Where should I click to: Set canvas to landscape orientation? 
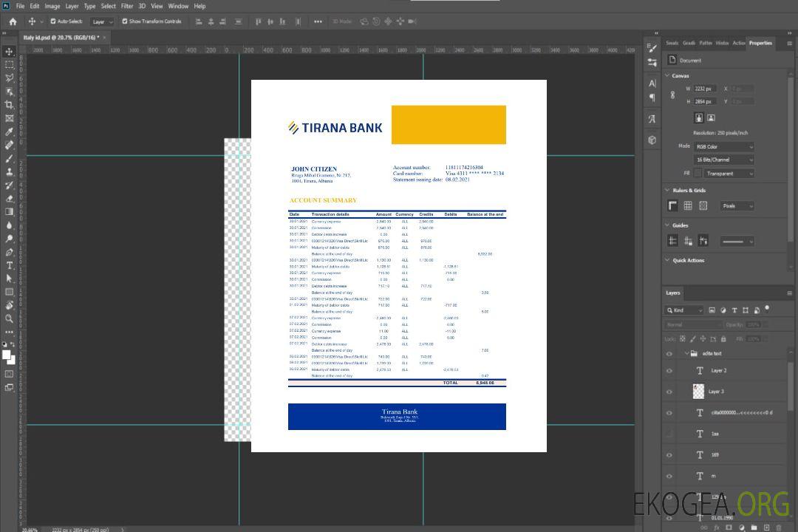pyautogui.click(x=711, y=117)
